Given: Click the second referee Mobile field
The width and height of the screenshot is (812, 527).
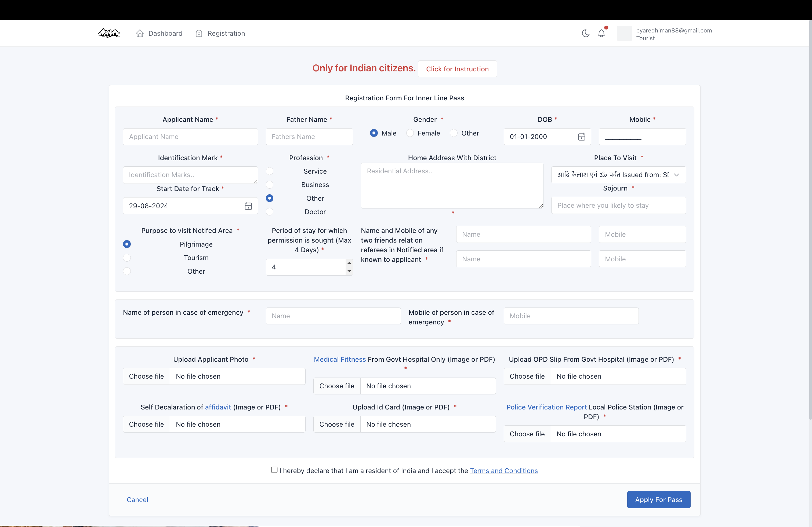Looking at the screenshot, I should click(x=643, y=259).
